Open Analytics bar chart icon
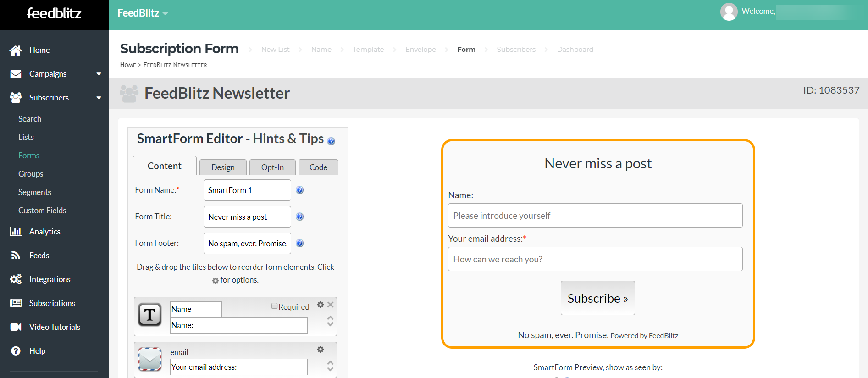This screenshot has width=868, height=378. 16,232
